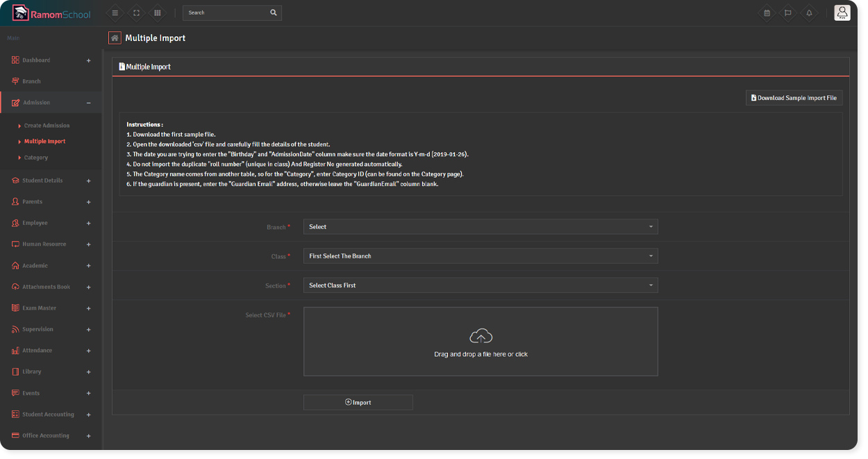Click the home icon beside page title
The image size is (868, 459).
pyautogui.click(x=115, y=38)
